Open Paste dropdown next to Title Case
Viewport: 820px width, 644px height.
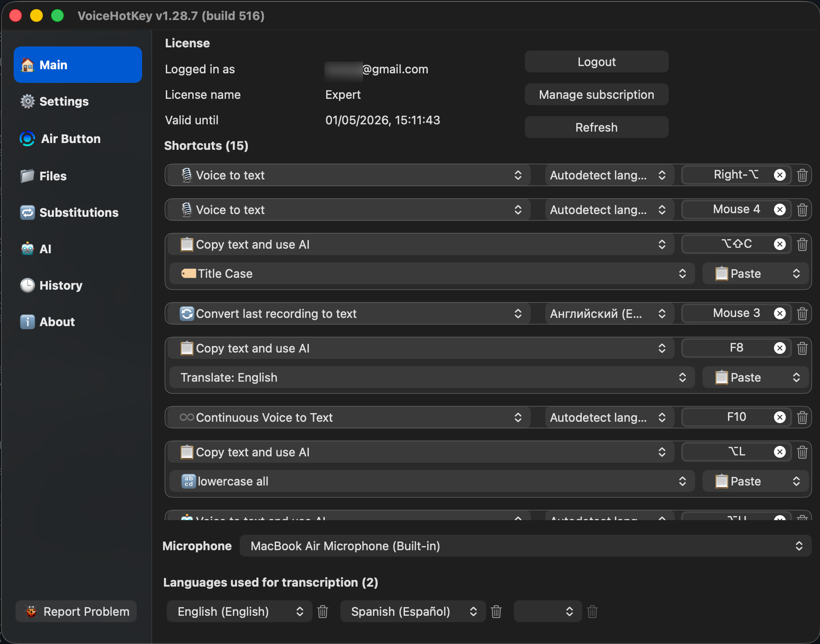point(755,274)
